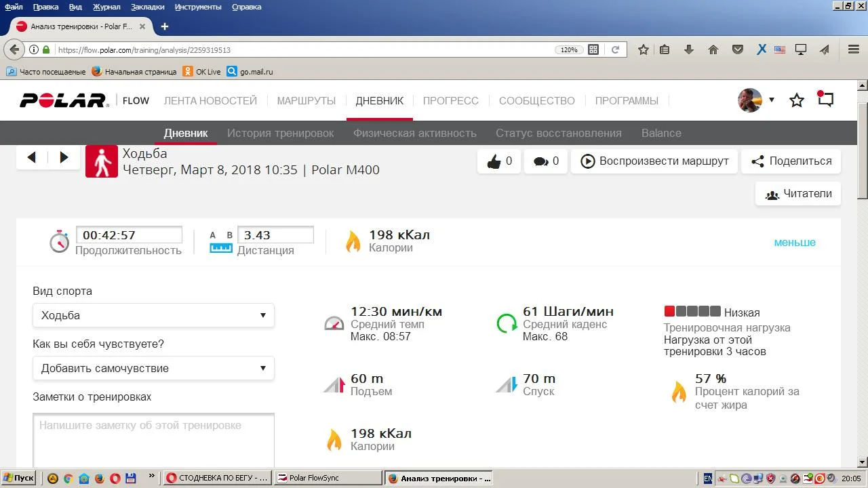The image size is (868, 488).
Task: Open the Закладки menu
Action: point(147,7)
